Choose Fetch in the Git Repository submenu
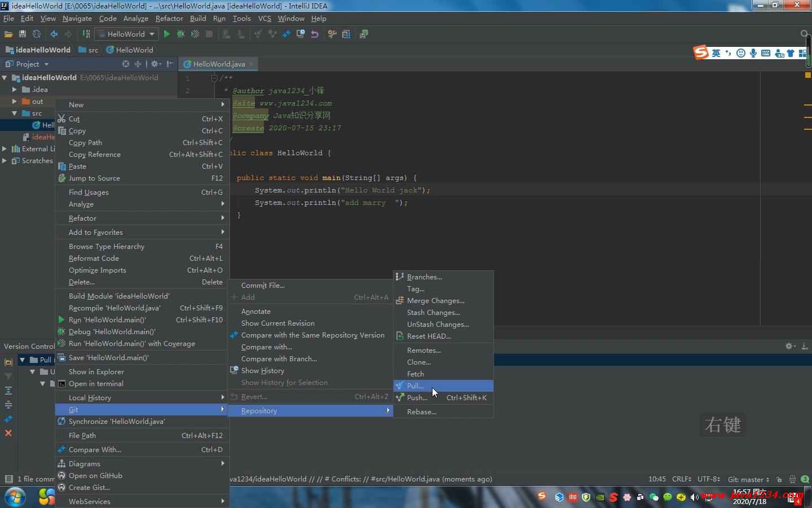This screenshot has height=508, width=812. coord(443,374)
